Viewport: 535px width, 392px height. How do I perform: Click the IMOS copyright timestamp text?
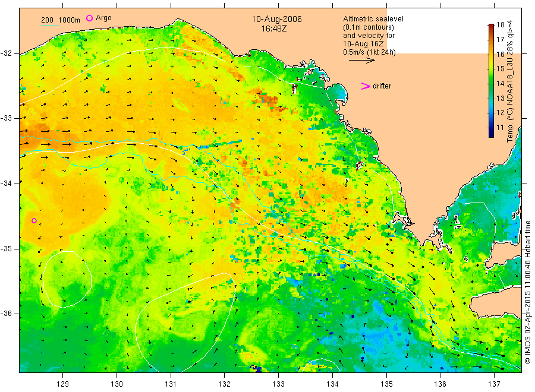click(527, 292)
